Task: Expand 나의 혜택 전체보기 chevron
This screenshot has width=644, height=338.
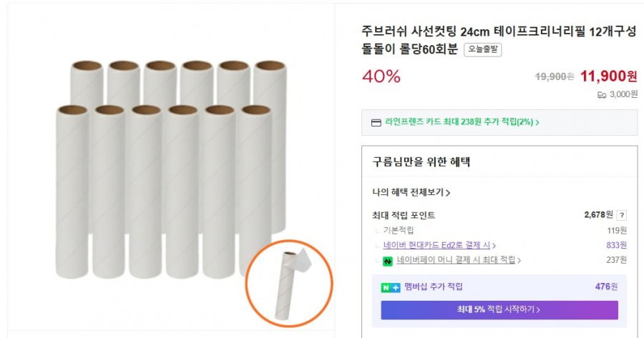Action: (x=448, y=193)
